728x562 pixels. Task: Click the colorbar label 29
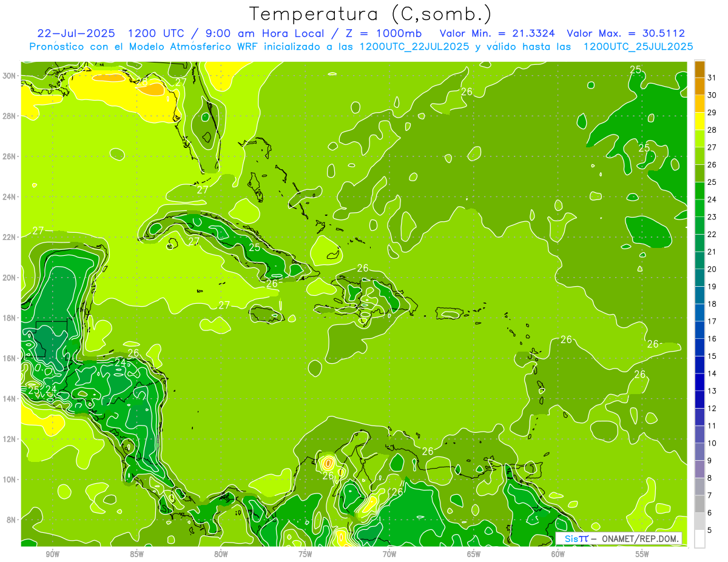pyautogui.click(x=712, y=112)
